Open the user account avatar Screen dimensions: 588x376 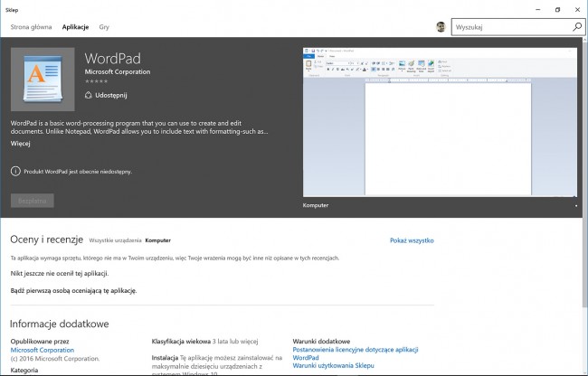[441, 27]
